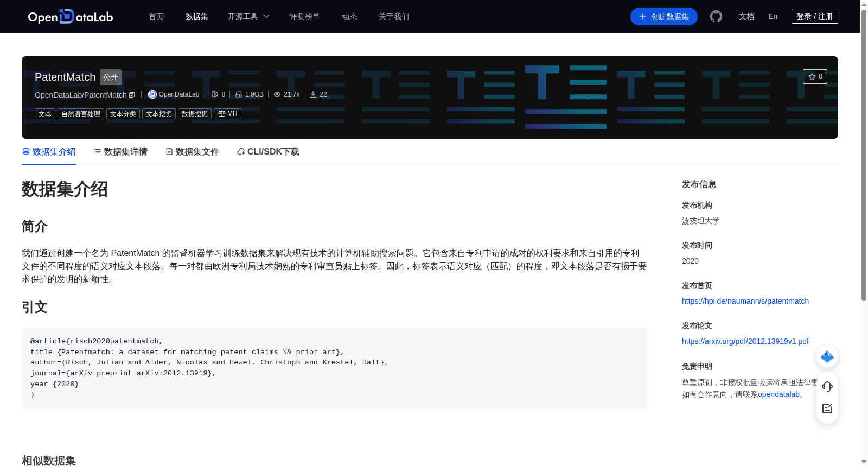868x467 pixels.
Task: Click the 自然语言处理 tag
Action: pos(81,114)
